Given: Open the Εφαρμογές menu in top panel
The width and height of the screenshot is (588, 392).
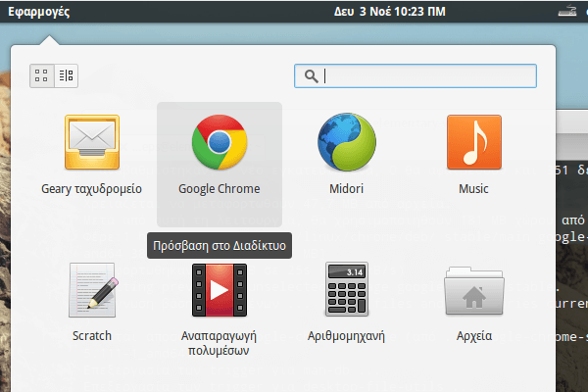Looking at the screenshot, I should [38, 12].
